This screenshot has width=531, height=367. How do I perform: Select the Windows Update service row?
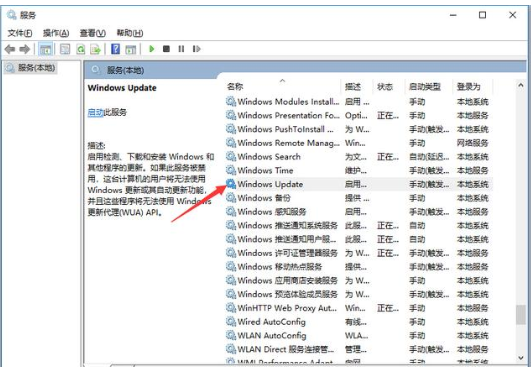click(x=359, y=184)
